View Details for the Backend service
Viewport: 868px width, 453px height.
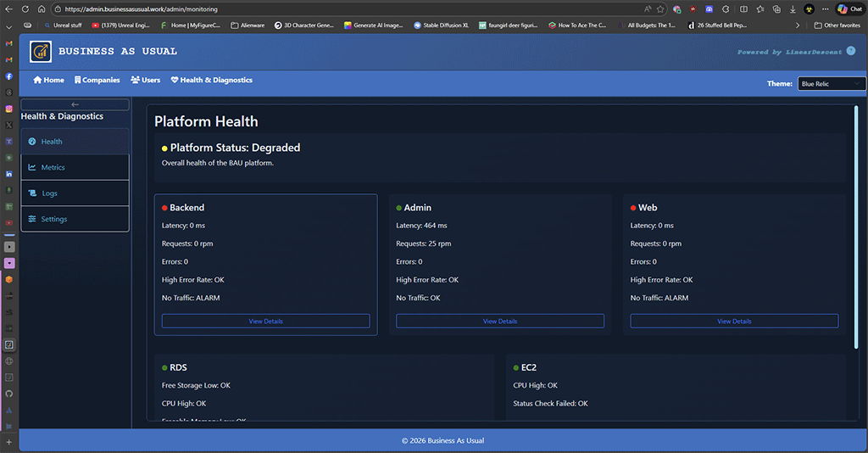(x=265, y=322)
